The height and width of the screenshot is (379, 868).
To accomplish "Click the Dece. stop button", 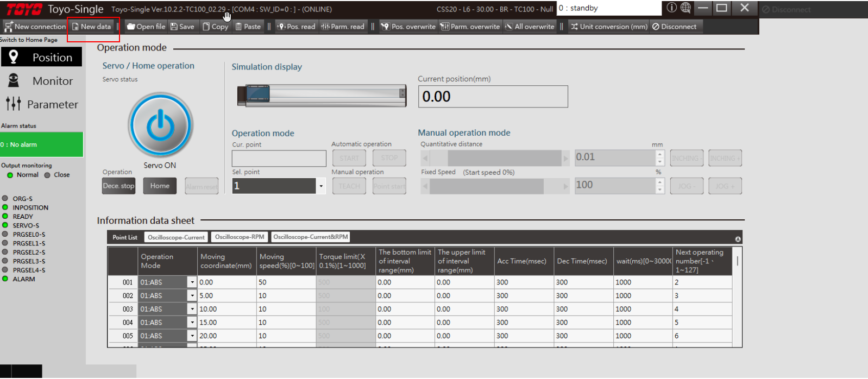I will (119, 186).
